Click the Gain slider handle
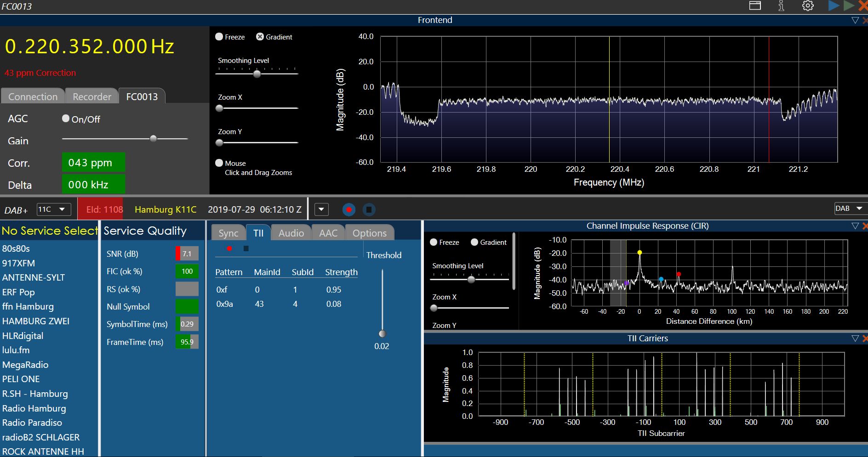Image resolution: width=868 pixels, height=457 pixels. pos(154,138)
